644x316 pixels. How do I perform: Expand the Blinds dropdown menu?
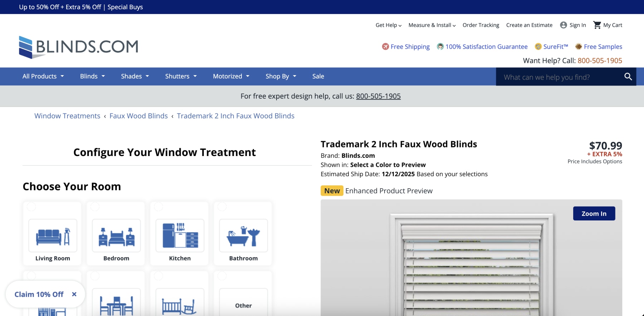92,76
